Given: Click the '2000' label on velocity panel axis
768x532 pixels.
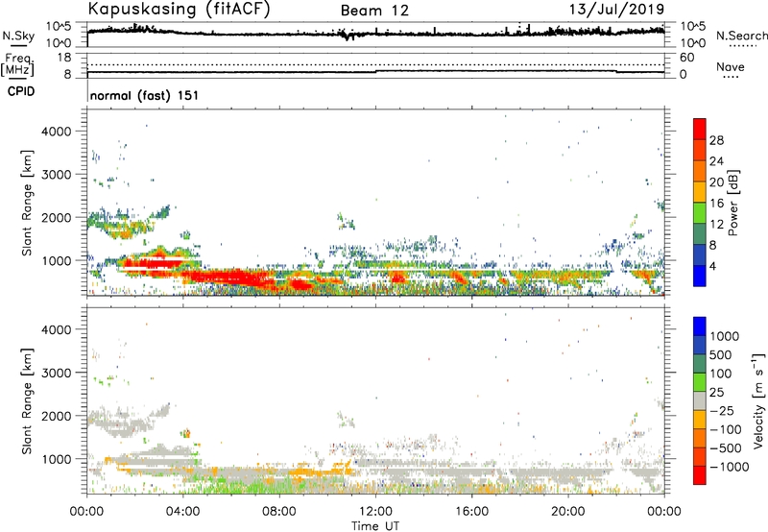Looking at the screenshot, I should click(x=56, y=416).
